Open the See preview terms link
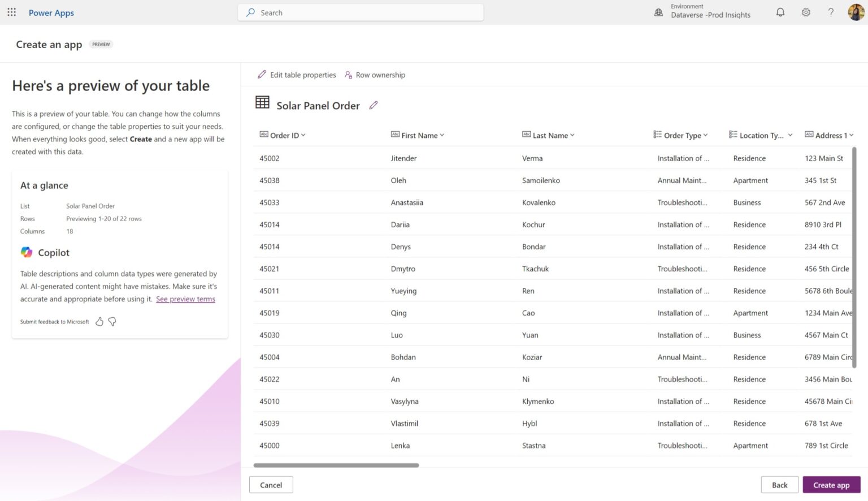Screen dimensions: 868x501 pyautogui.click(x=185, y=299)
